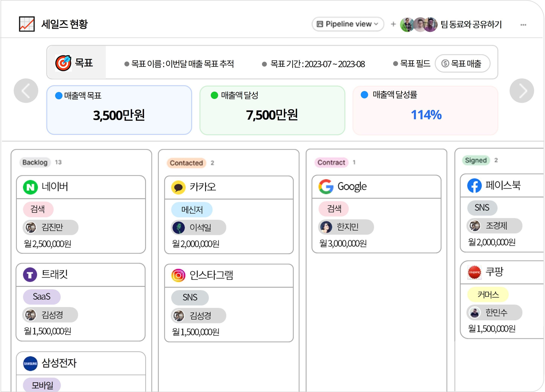The width and height of the screenshot is (545, 392).
Task: Click the 커머스 tag
Action: pyautogui.click(x=488, y=294)
